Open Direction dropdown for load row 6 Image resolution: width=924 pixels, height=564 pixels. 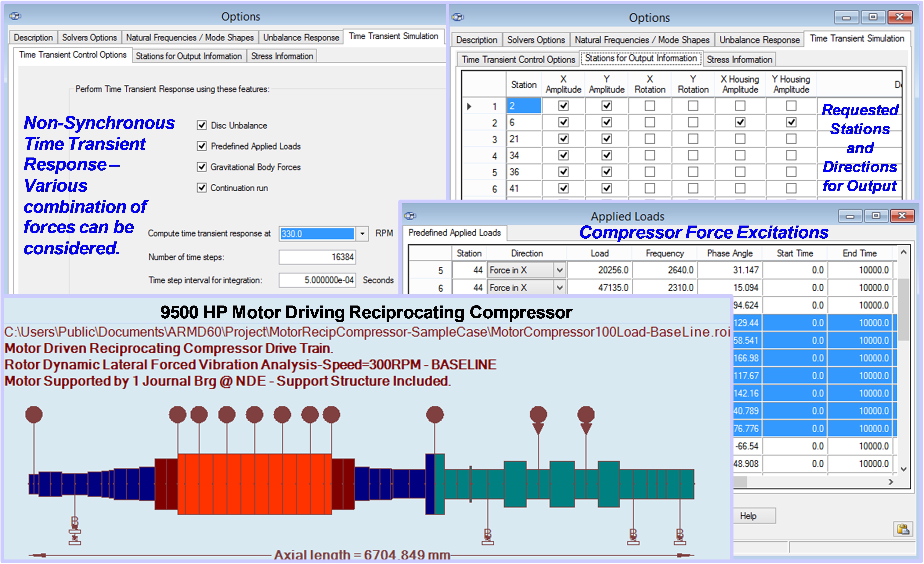(560, 288)
